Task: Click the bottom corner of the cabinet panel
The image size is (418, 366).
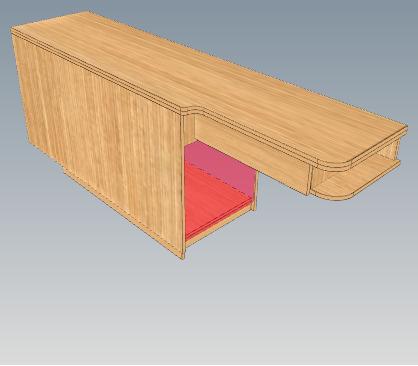Action: pyautogui.click(x=182, y=257)
